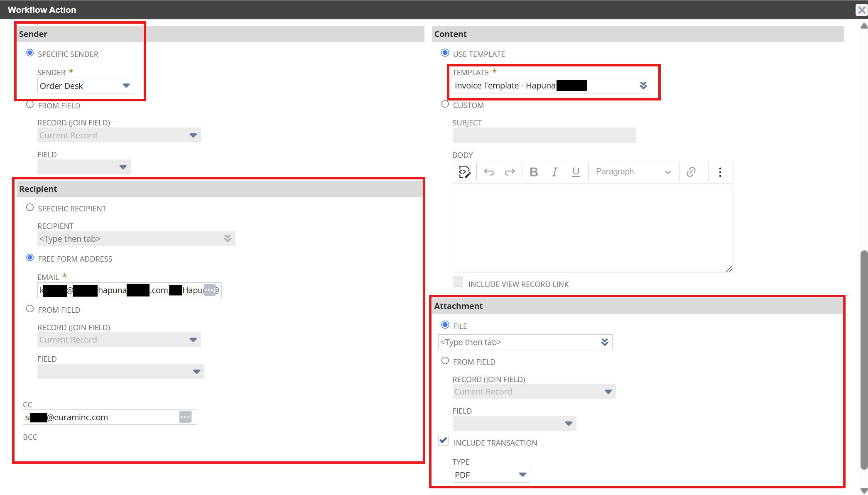
Task: Open the Recipient Field dropdown
Action: (121, 371)
